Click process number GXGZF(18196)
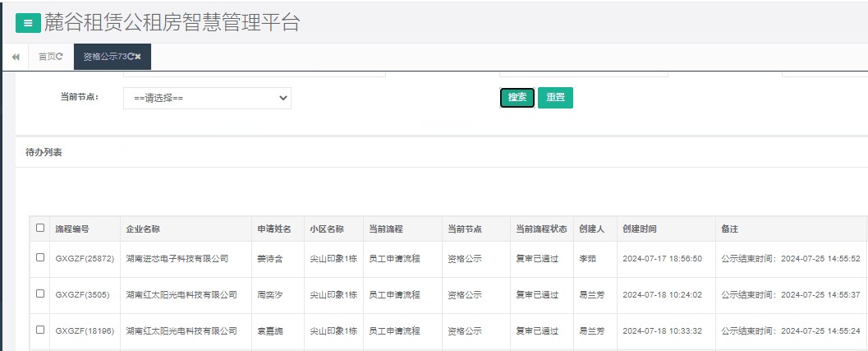 coord(85,331)
